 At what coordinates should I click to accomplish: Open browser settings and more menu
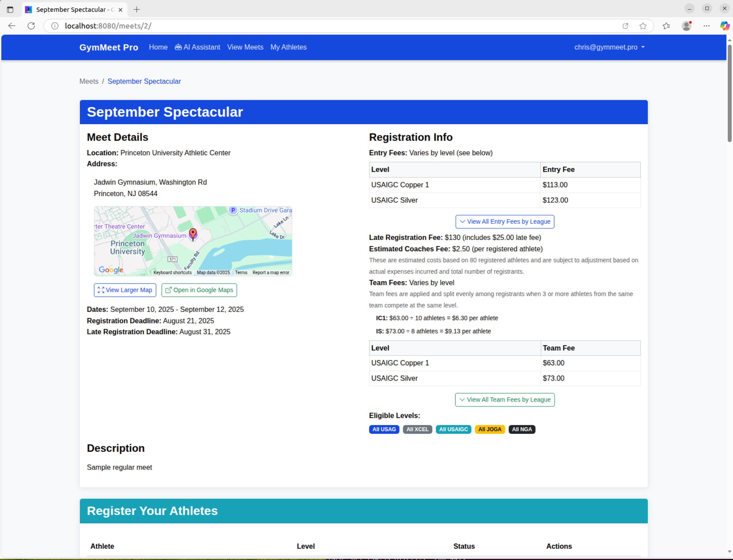pyautogui.click(x=706, y=26)
